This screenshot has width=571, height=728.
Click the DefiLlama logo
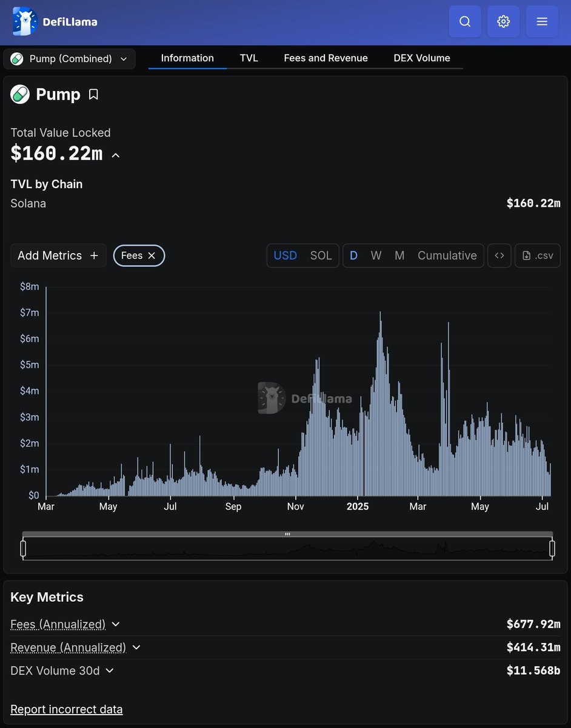click(x=55, y=22)
